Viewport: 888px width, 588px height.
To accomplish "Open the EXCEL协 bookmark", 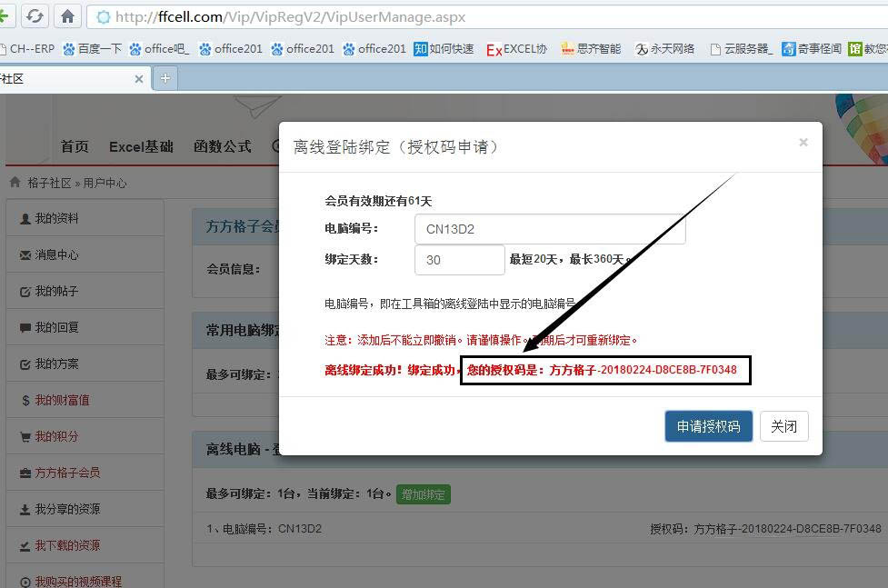I will click(x=516, y=49).
